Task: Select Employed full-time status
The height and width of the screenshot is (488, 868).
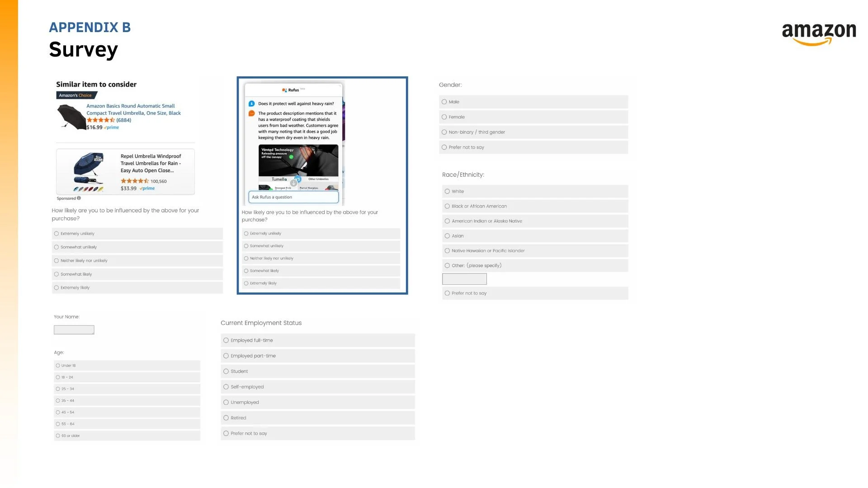Action: (226, 340)
